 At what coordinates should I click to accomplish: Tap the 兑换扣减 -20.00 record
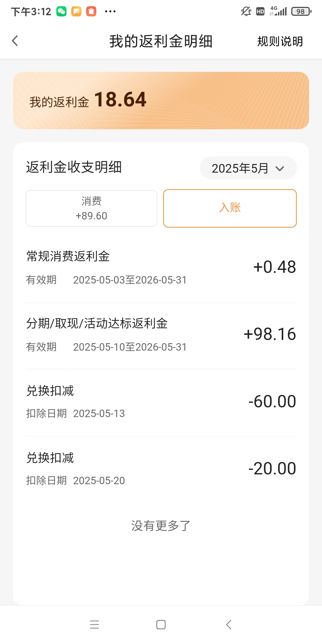point(161,469)
